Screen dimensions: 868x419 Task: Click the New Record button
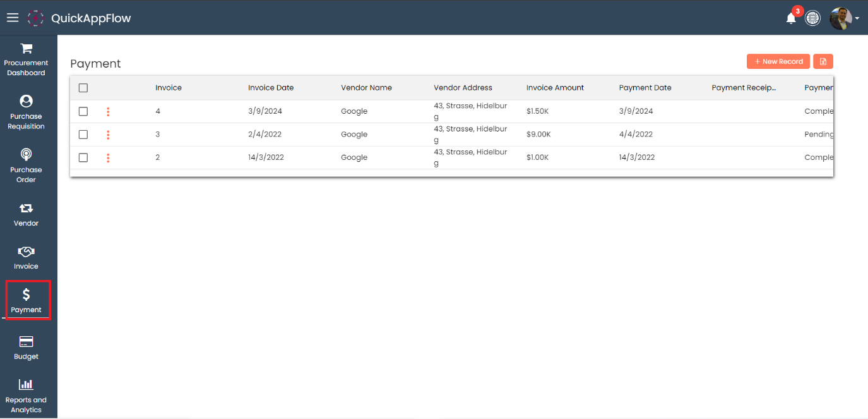778,61
